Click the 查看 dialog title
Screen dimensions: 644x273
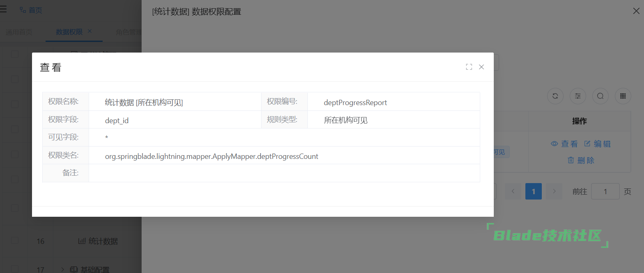click(x=50, y=67)
